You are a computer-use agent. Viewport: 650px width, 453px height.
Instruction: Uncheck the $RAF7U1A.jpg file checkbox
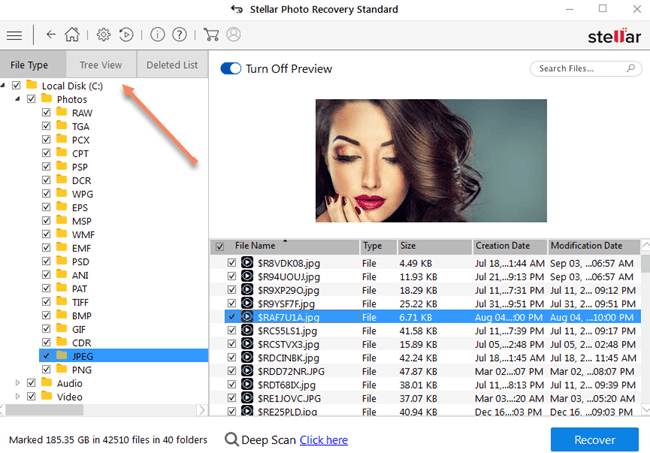click(x=232, y=317)
